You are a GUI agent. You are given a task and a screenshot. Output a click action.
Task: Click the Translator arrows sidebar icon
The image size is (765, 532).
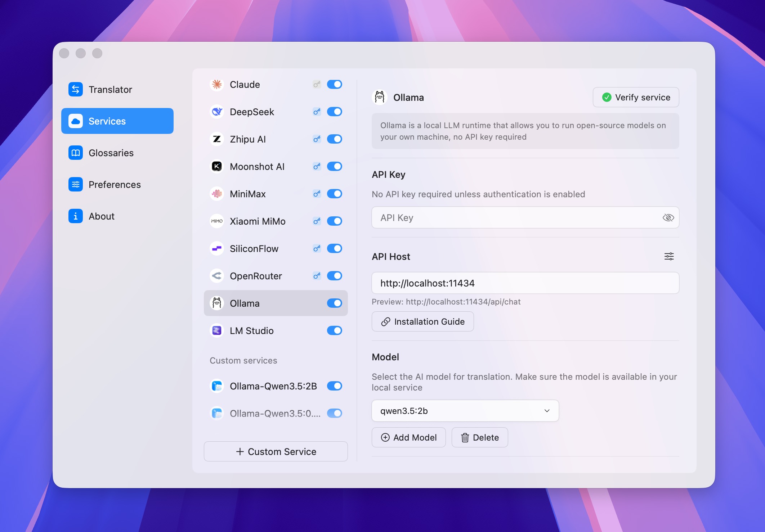[76, 90]
